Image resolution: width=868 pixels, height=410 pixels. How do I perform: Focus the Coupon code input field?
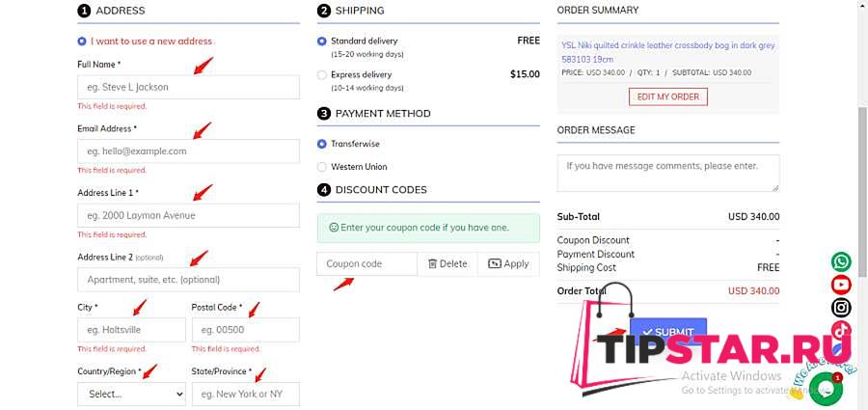(x=366, y=264)
